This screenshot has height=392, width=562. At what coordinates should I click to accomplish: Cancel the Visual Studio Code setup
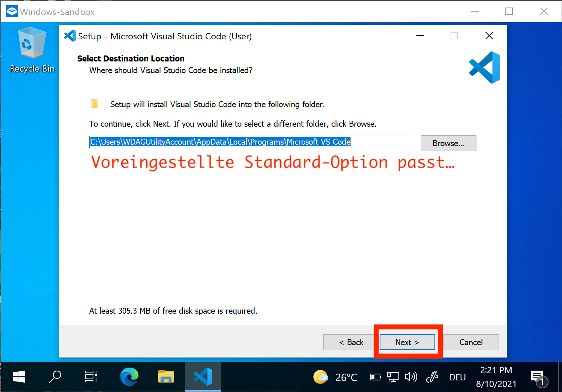pyautogui.click(x=471, y=342)
